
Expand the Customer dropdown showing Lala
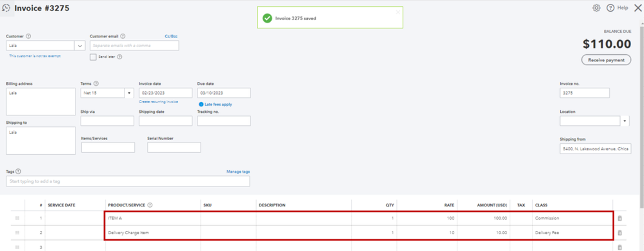(x=79, y=46)
